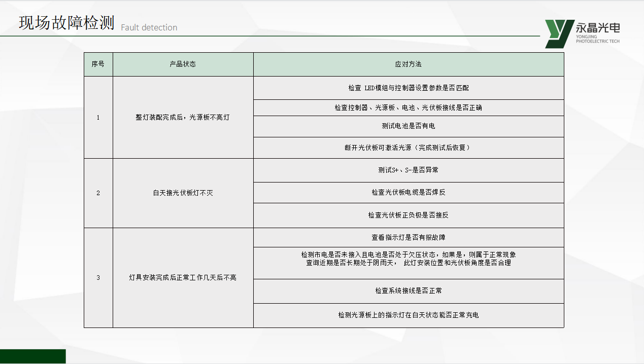Select cell 灯具安装完成后正常工作几天后不亮
Screen dimensions: 644x364
pos(183,278)
